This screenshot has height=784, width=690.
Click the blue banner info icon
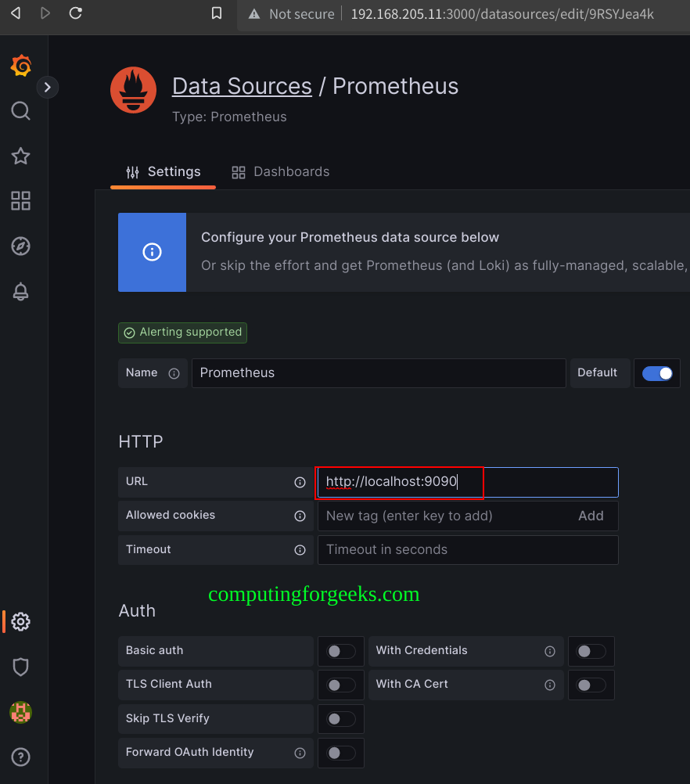point(152,252)
